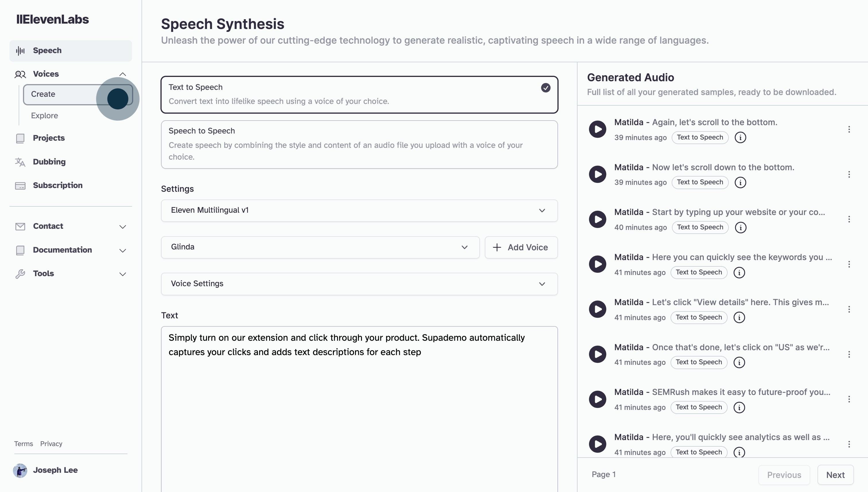This screenshot has height=492, width=868.
Task: Click into the Text input area
Action: [359, 406]
